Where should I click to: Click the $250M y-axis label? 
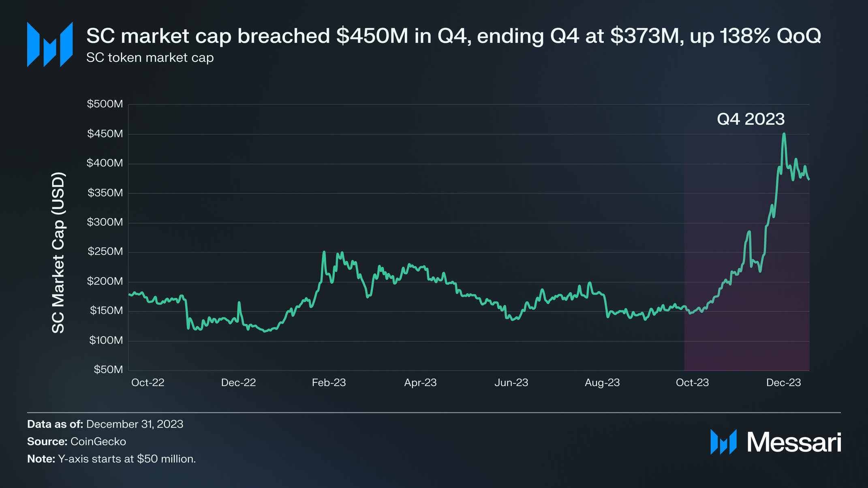(x=105, y=251)
